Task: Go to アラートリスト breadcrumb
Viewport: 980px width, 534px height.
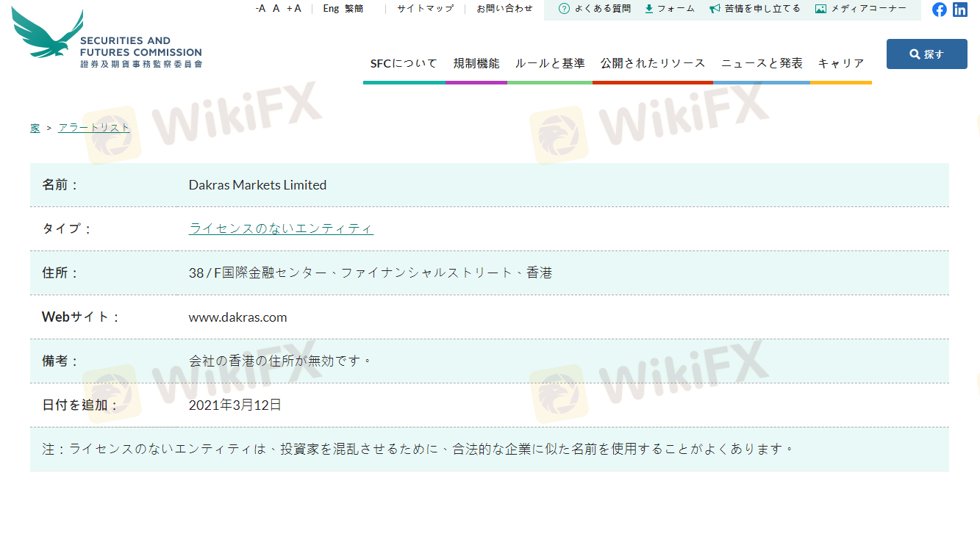Action: 94,128
